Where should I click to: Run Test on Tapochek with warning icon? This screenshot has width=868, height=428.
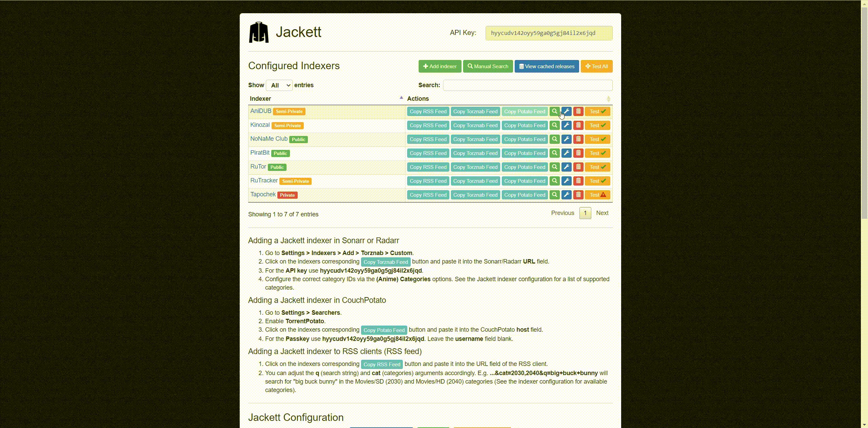click(x=597, y=195)
